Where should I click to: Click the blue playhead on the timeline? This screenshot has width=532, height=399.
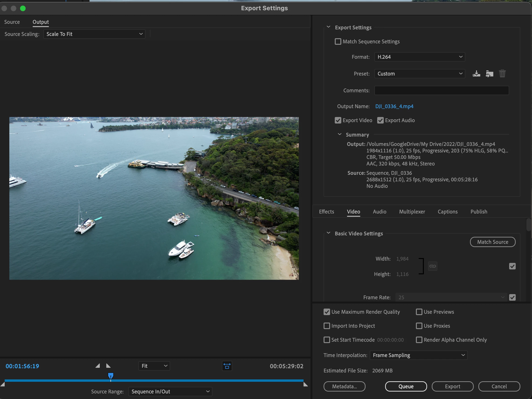click(x=111, y=376)
